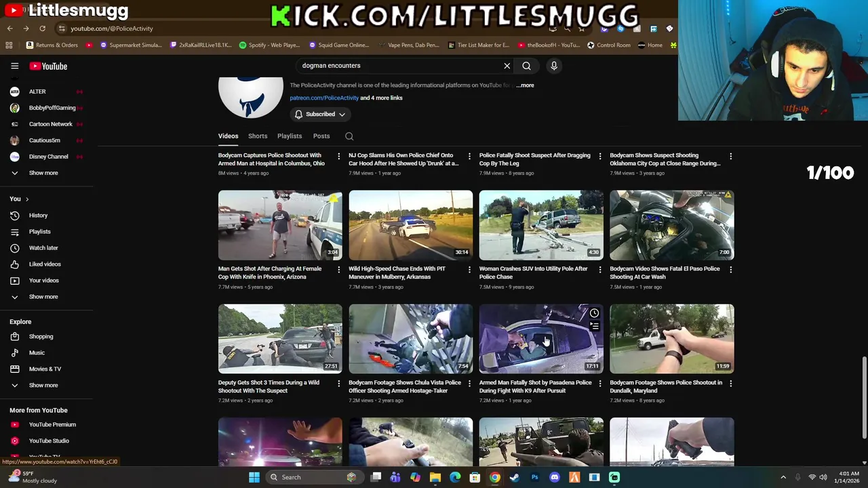
Task: Open Movies & TV in Explore
Action: point(45,369)
